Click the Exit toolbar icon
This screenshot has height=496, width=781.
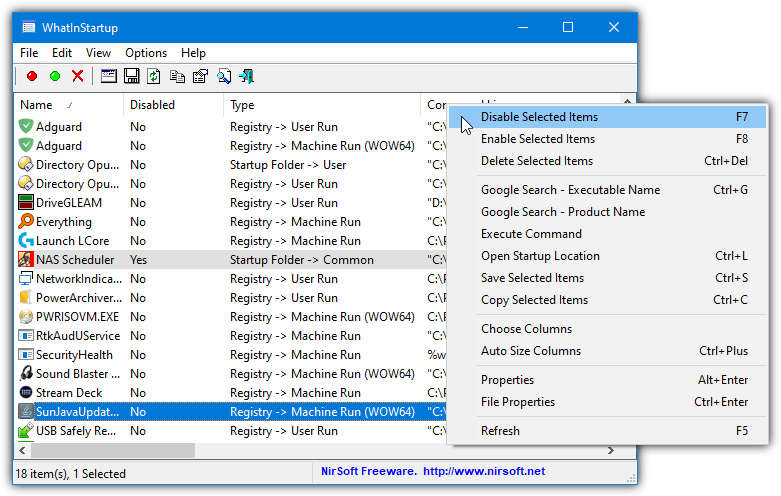[x=247, y=76]
